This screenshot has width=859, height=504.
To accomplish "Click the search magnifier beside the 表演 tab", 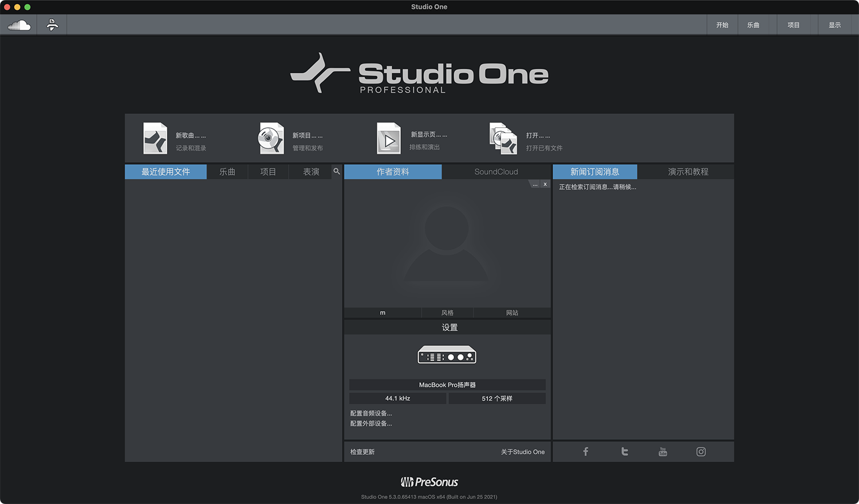I will tap(337, 171).
